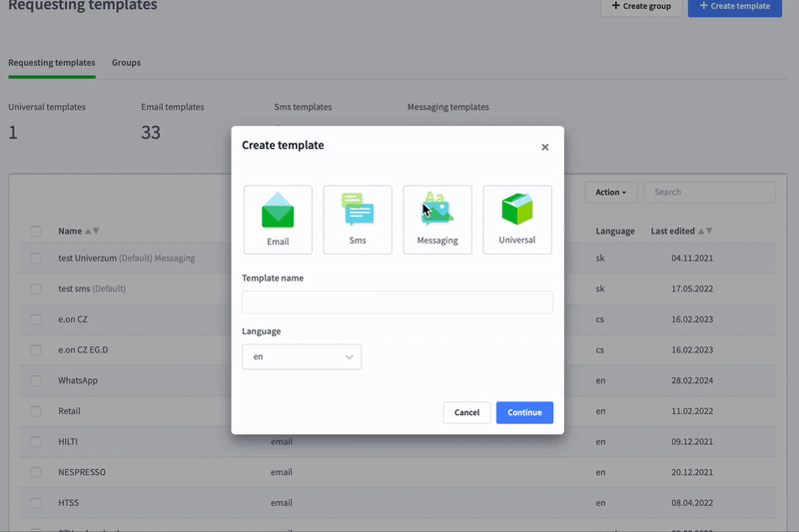Viewport: 799px width, 532px height.
Task: Click the Create template button
Action: [735, 7]
